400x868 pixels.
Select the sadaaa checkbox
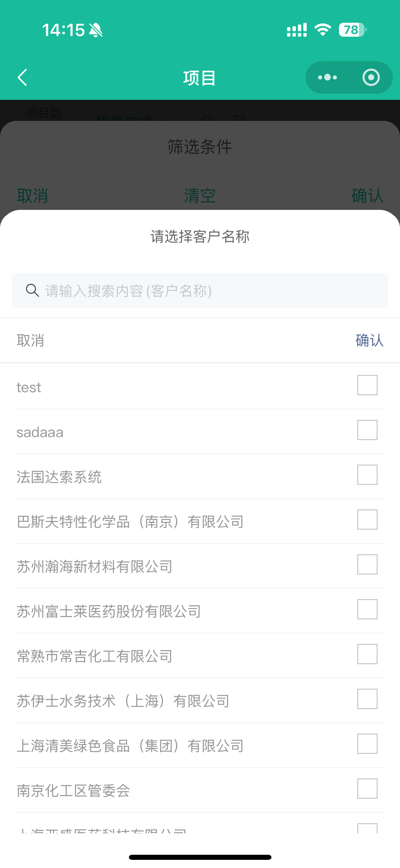tap(367, 430)
